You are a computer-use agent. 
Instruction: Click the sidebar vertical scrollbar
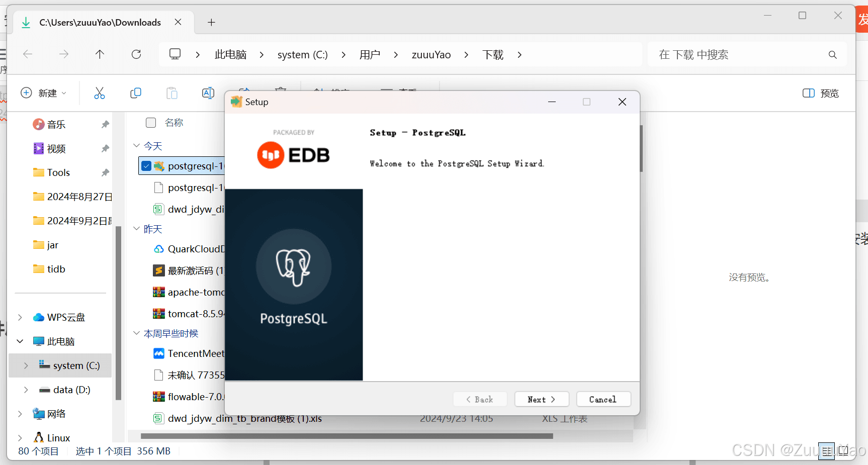point(118,313)
